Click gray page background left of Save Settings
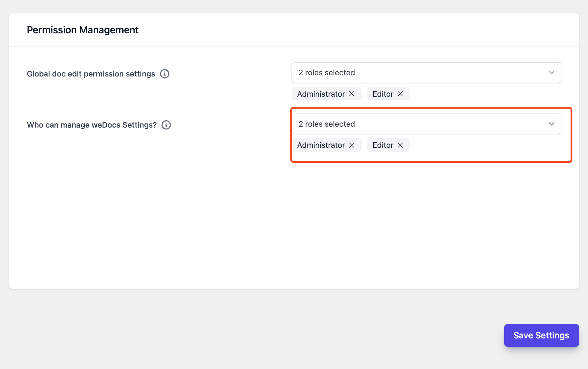 (x=245, y=335)
